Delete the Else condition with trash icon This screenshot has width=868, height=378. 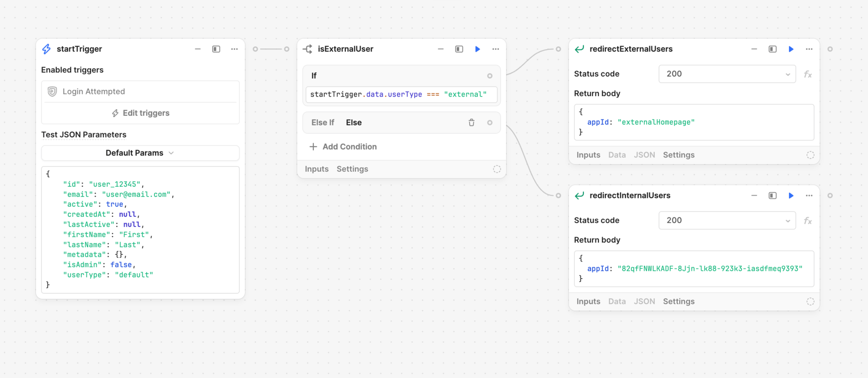[x=472, y=123]
